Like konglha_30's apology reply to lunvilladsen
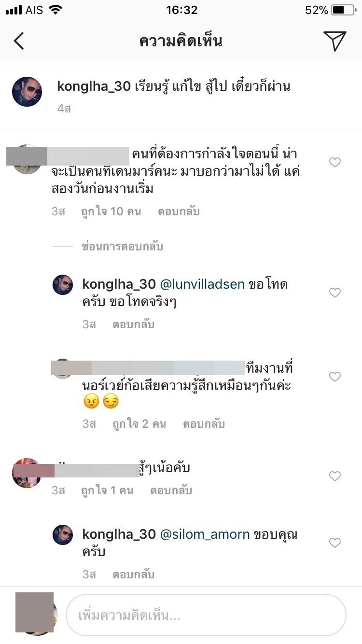 click(x=335, y=293)
